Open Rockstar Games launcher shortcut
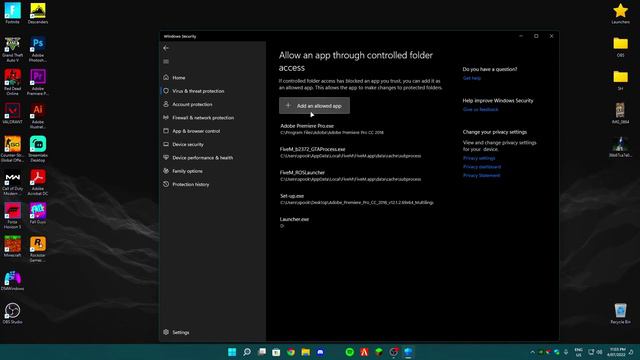640x360 pixels. click(38, 249)
